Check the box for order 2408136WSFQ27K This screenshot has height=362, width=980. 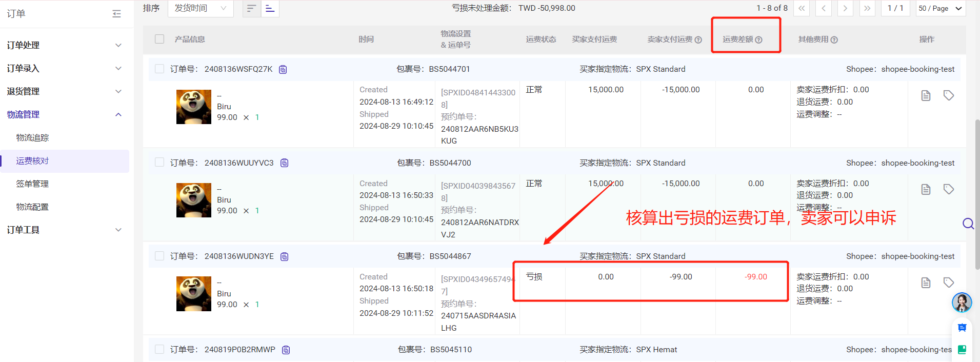tap(159, 69)
